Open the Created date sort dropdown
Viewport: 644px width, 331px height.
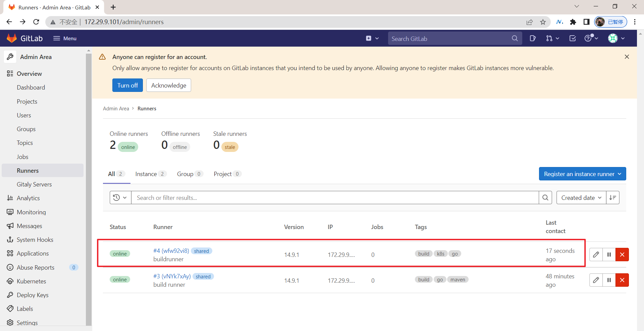pos(581,198)
